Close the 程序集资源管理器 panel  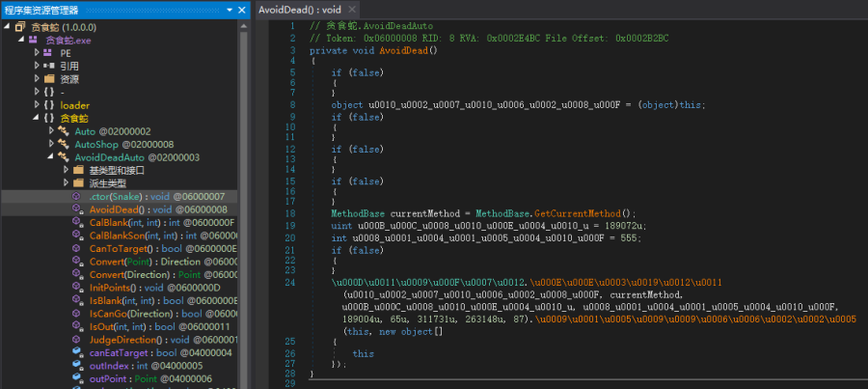(x=242, y=10)
